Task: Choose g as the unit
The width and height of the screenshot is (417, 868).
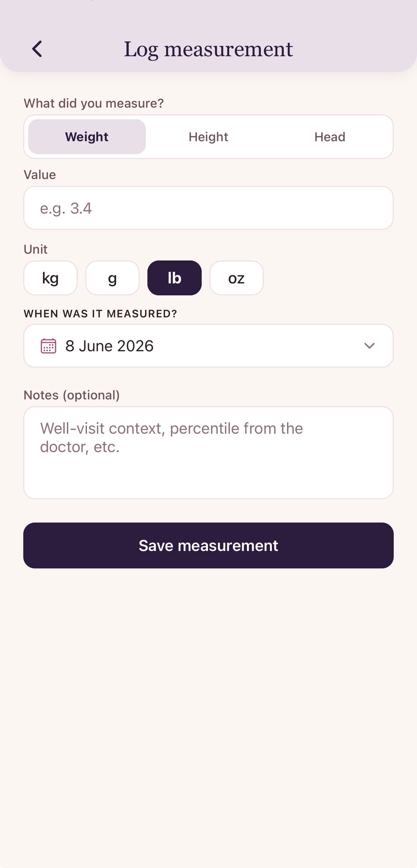Action: coord(112,278)
